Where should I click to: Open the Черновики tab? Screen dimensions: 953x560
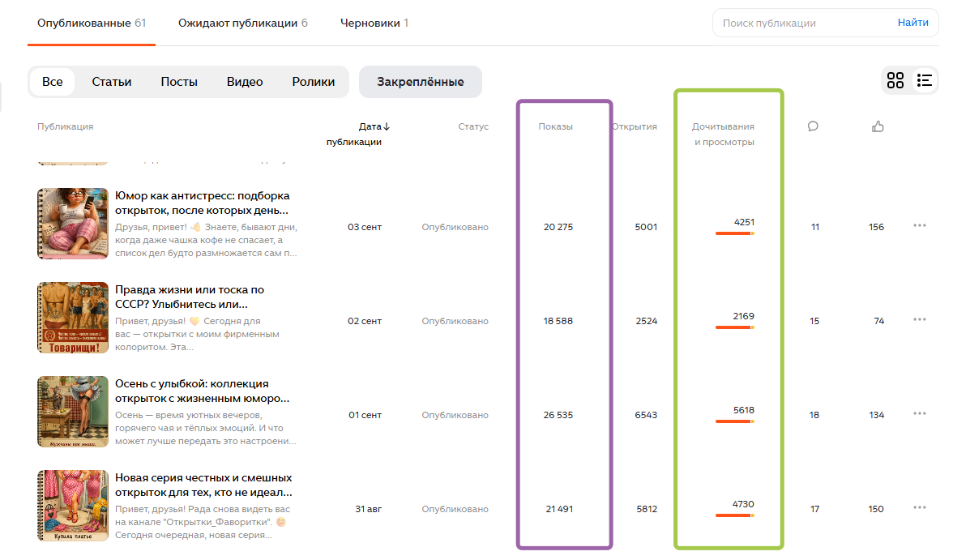coord(374,24)
